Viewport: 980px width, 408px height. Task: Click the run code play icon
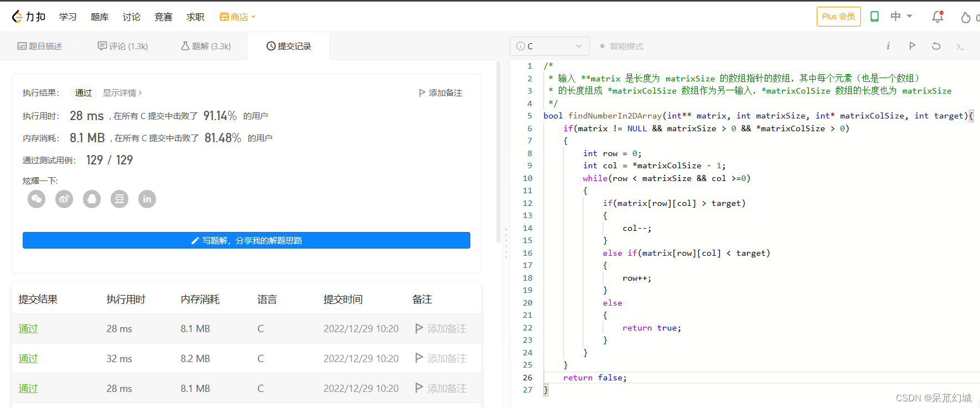[912, 46]
